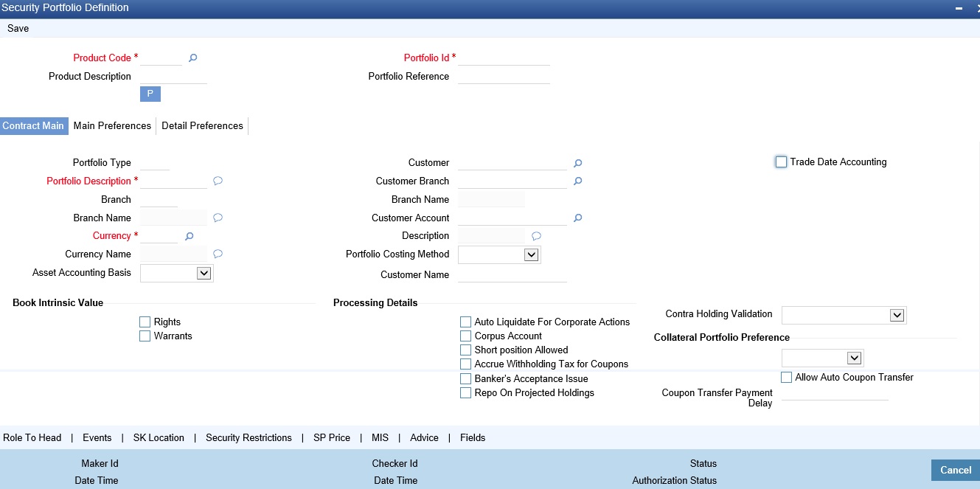The image size is (980, 489).
Task: Open Customer Branch lookup search icon
Action: tap(578, 181)
